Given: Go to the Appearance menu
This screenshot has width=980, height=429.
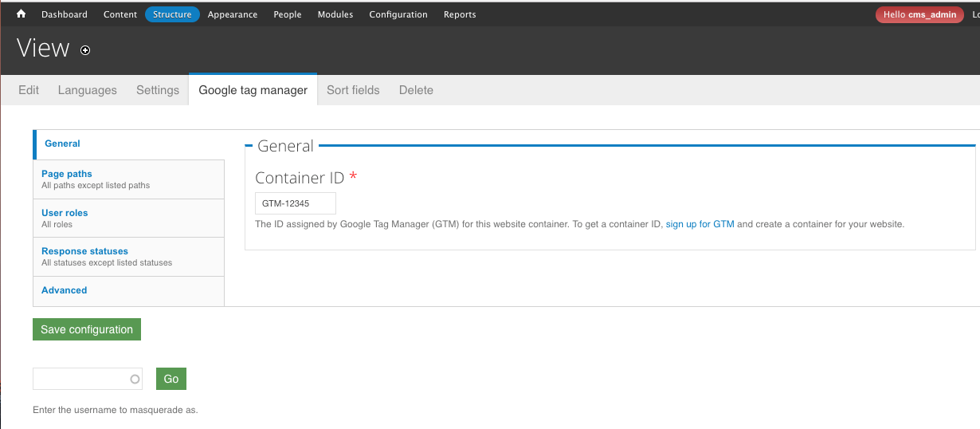Looking at the screenshot, I should [233, 14].
